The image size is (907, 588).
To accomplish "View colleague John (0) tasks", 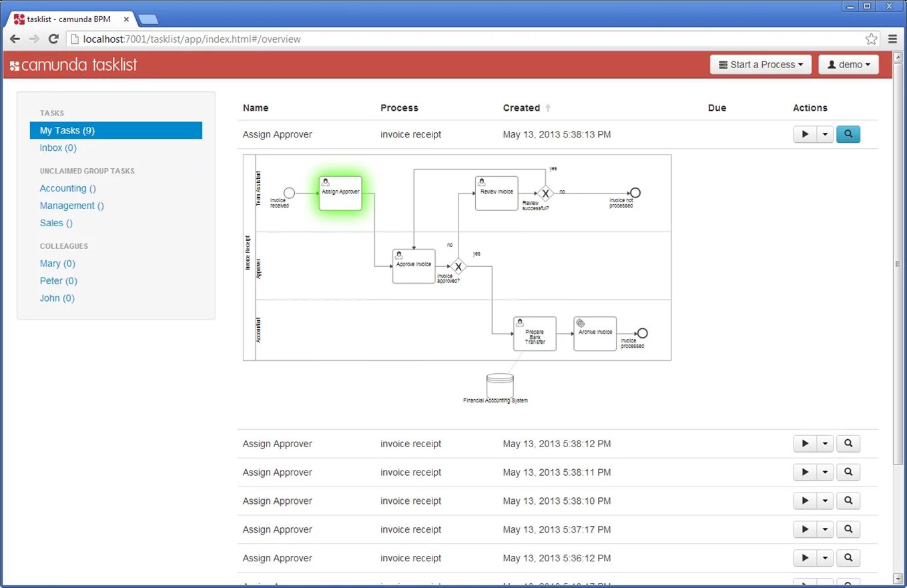I will click(x=57, y=298).
